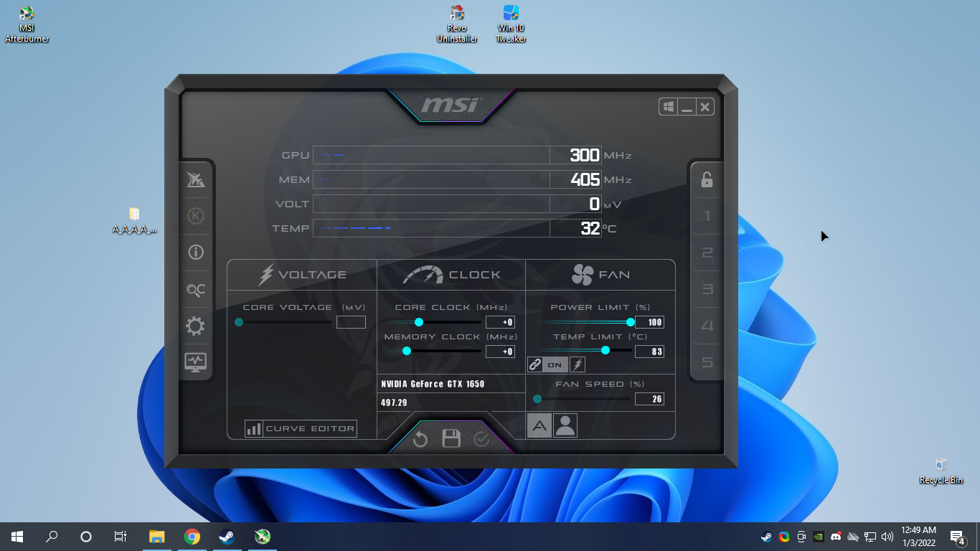Open Afterburner settings gear icon
The image size is (980, 551).
pyautogui.click(x=195, y=326)
